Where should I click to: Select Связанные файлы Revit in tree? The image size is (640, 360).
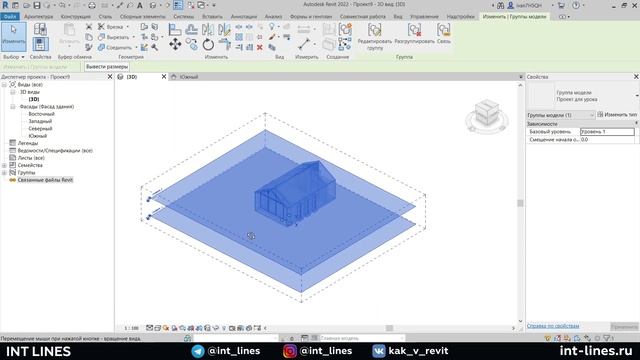(x=45, y=180)
